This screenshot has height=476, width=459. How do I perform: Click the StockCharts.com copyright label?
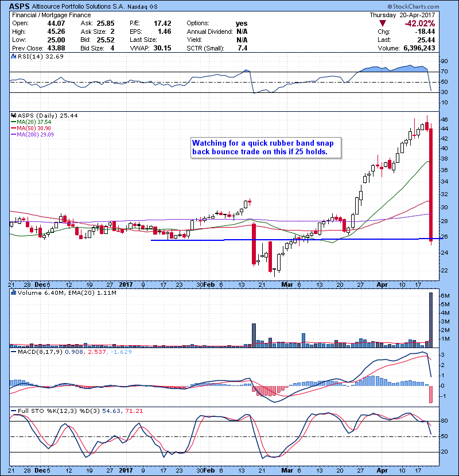click(x=414, y=6)
